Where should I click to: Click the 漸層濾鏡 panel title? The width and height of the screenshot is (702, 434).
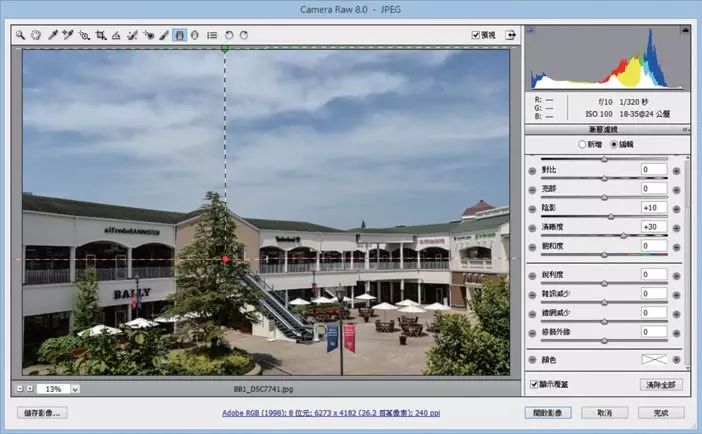603,129
